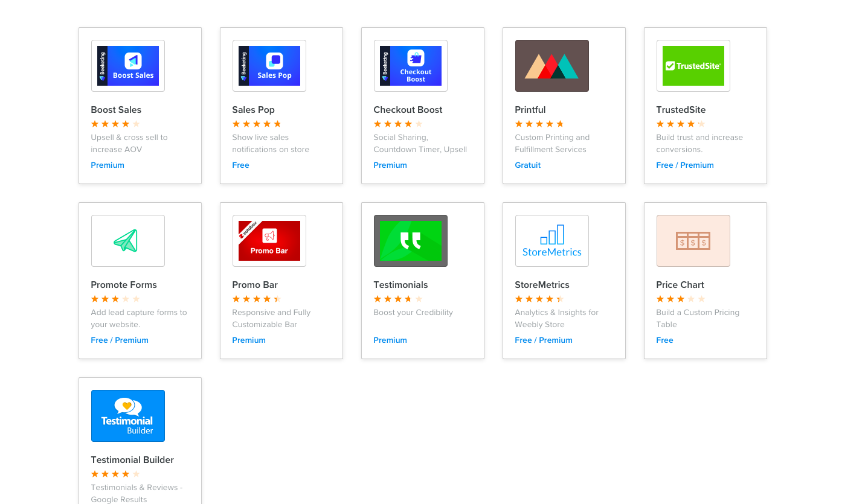Click 'Build trust and increase conversions.' text
The width and height of the screenshot is (868, 504).
699,144
